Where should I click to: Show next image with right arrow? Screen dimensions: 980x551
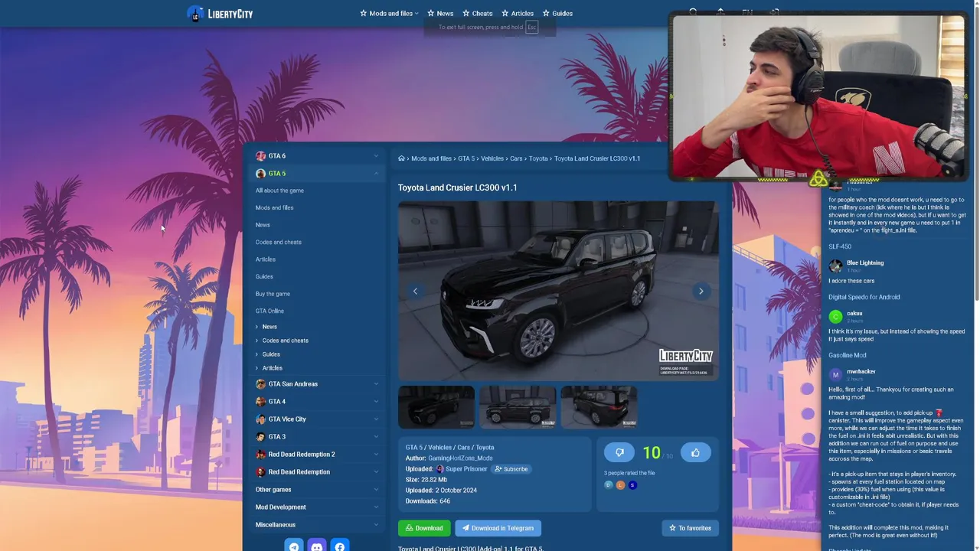pyautogui.click(x=701, y=291)
